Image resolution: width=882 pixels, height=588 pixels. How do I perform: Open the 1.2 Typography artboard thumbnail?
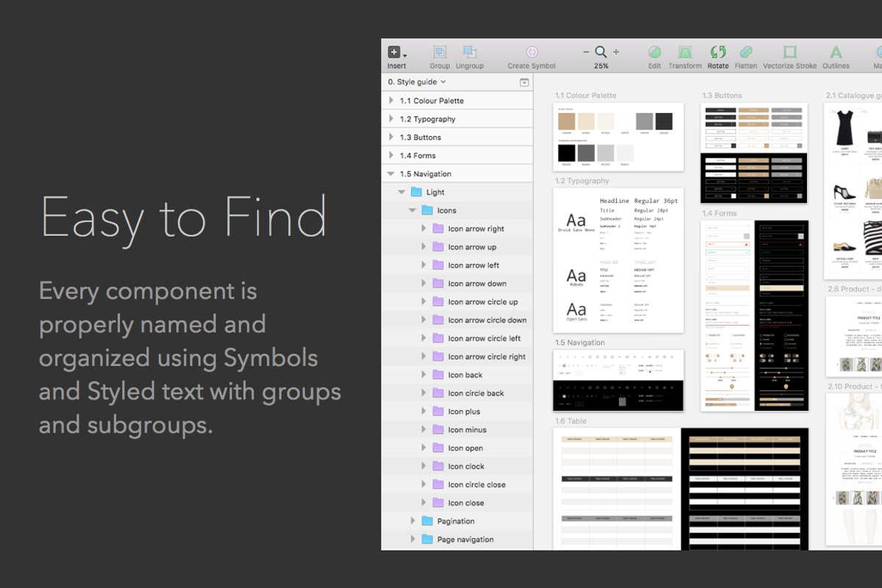click(x=618, y=260)
